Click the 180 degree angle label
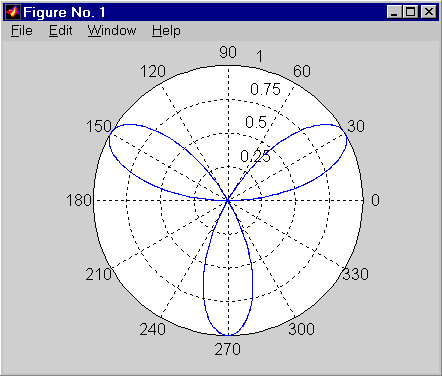The image size is (442, 376). point(79,200)
